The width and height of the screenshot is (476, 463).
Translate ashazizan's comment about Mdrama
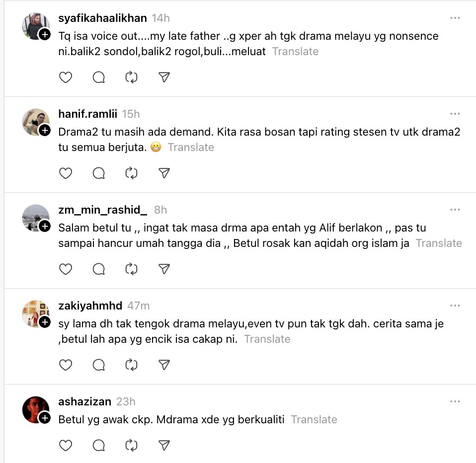[x=314, y=420]
